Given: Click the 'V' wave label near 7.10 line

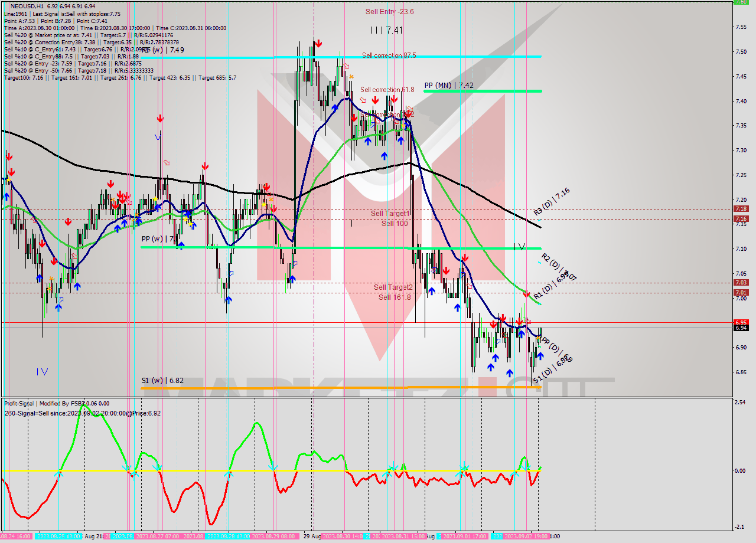Looking at the screenshot, I should coord(520,246).
